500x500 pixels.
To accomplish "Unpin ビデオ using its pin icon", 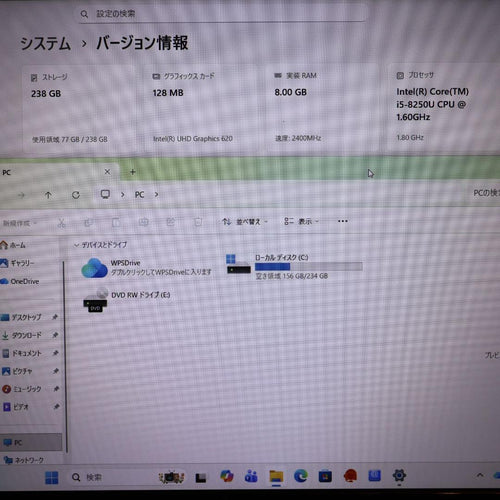I will tap(56, 406).
